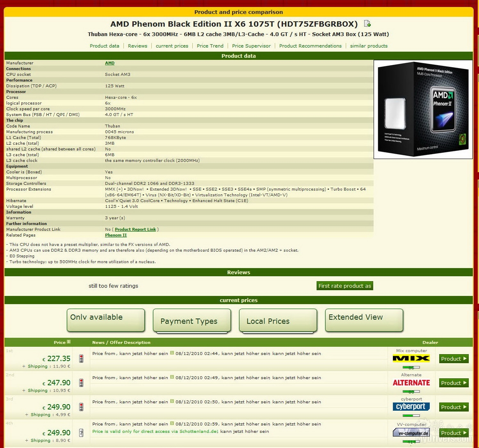Open Product Recommendations link
Viewport: 479px width, 448px height.
click(x=310, y=46)
